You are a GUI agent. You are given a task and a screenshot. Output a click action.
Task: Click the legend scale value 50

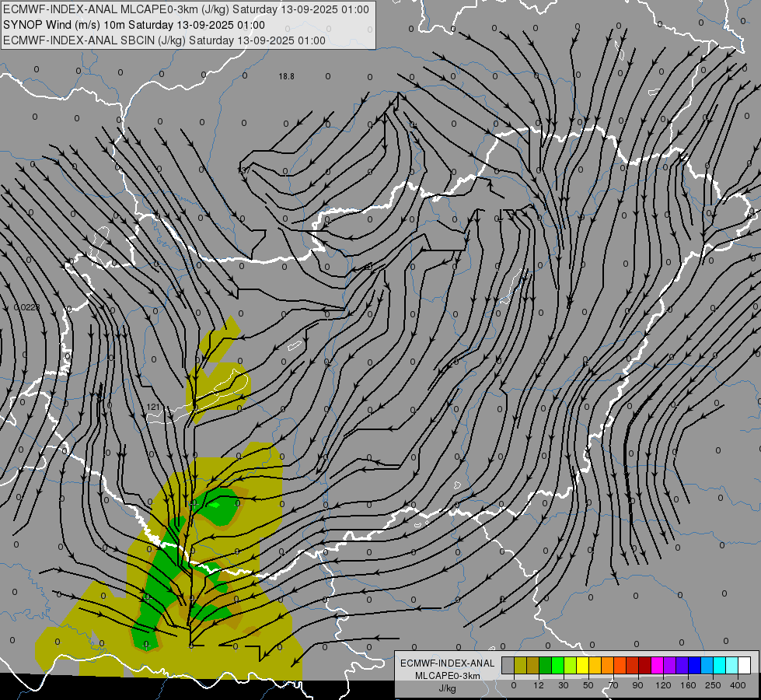[x=588, y=685]
